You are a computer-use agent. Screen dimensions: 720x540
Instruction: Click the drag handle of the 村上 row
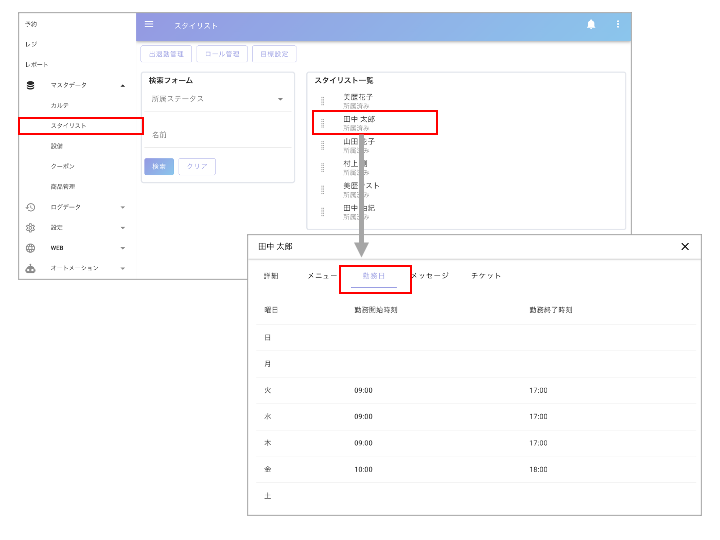pos(322,167)
